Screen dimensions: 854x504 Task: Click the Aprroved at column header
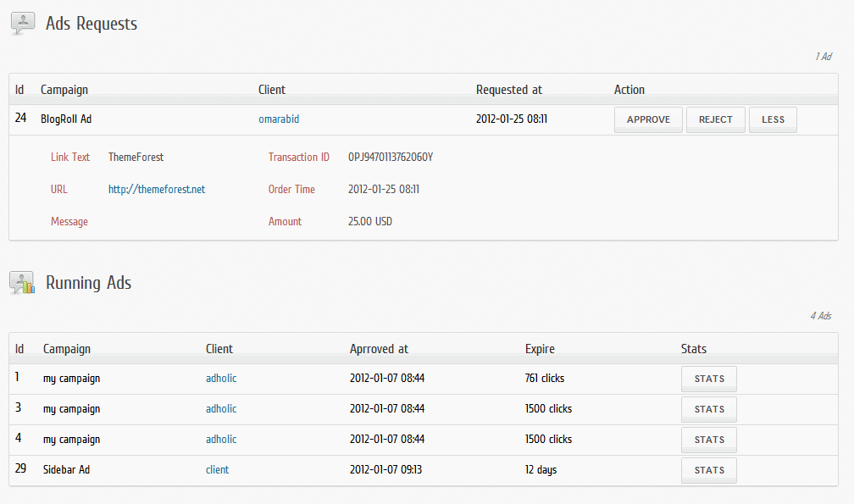(379, 349)
